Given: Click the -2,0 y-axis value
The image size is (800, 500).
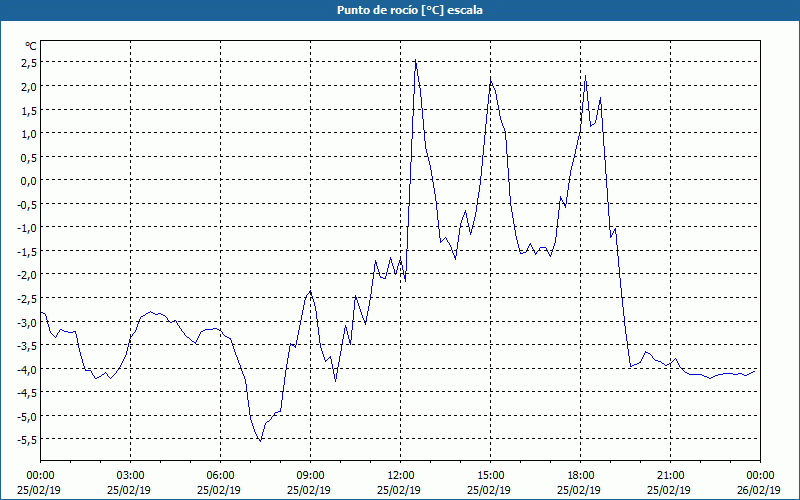Looking at the screenshot, I should pos(27,274).
